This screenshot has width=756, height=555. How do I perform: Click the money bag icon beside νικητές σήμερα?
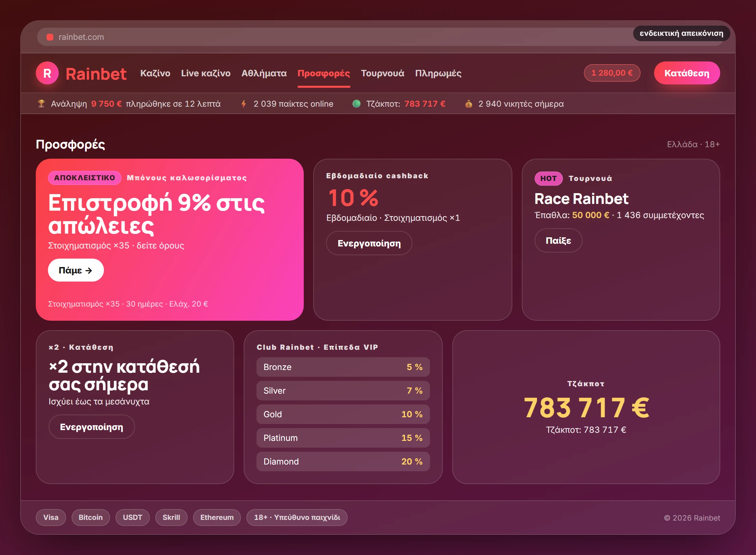(x=468, y=104)
